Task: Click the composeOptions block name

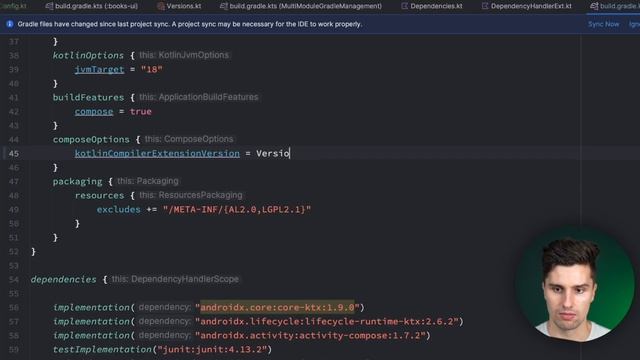Action: (x=91, y=139)
